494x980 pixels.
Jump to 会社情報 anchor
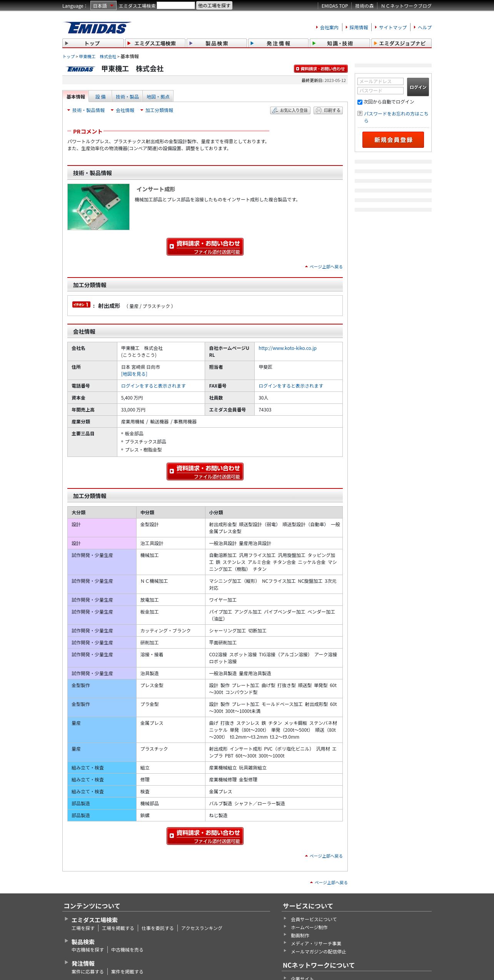(125, 110)
